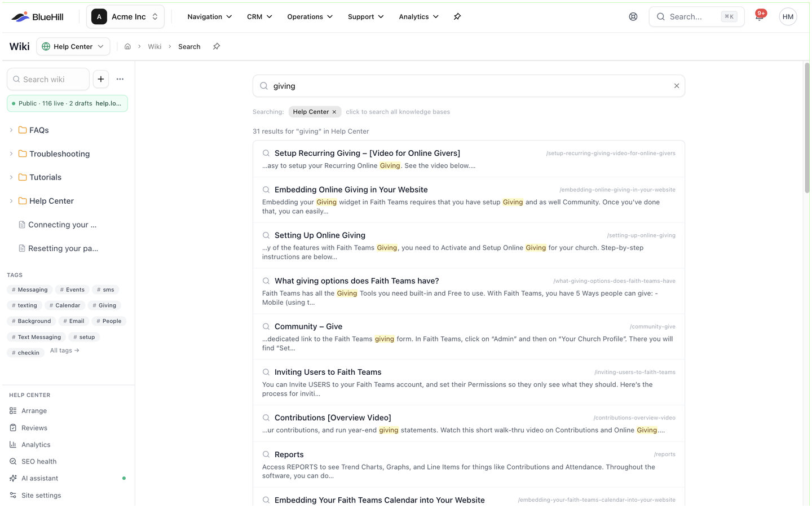
Task: Open Site settings
Action: click(41, 496)
